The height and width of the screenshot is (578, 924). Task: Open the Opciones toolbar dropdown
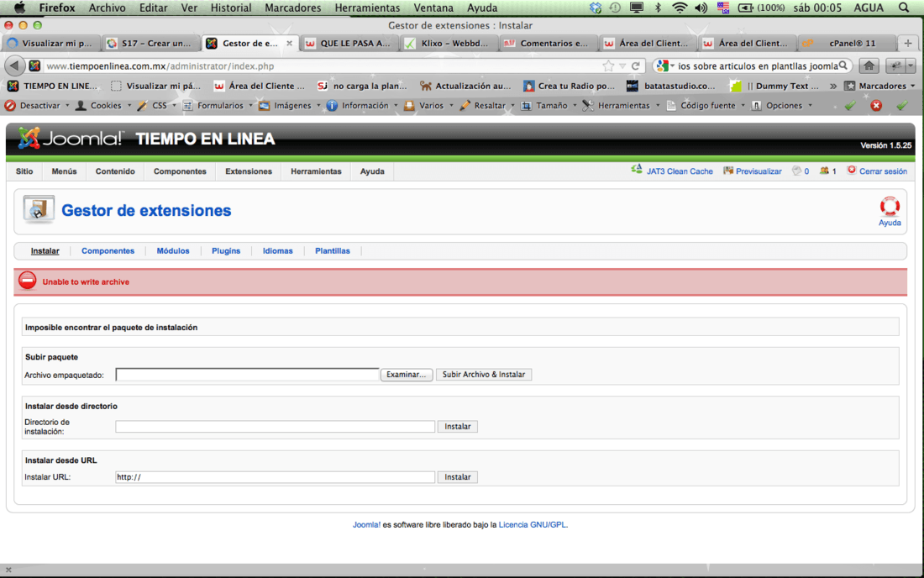point(781,106)
